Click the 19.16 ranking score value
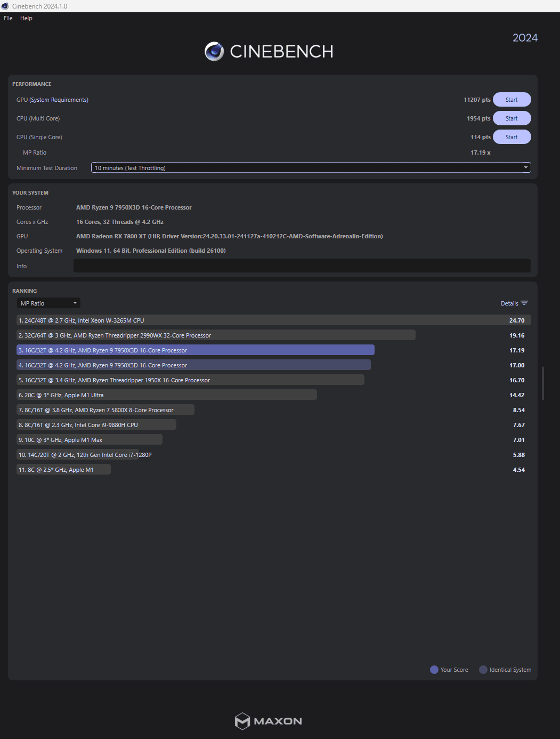560x739 pixels. (x=517, y=335)
